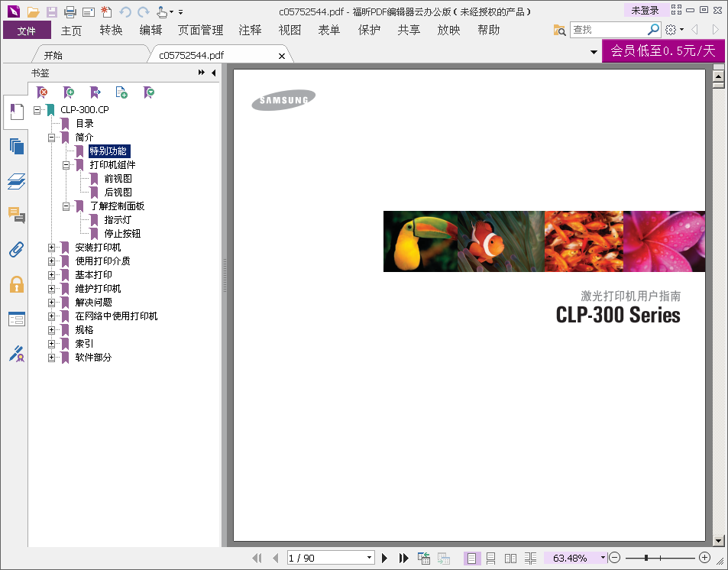
Task: Enable continuous page view mode
Action: pos(490,558)
